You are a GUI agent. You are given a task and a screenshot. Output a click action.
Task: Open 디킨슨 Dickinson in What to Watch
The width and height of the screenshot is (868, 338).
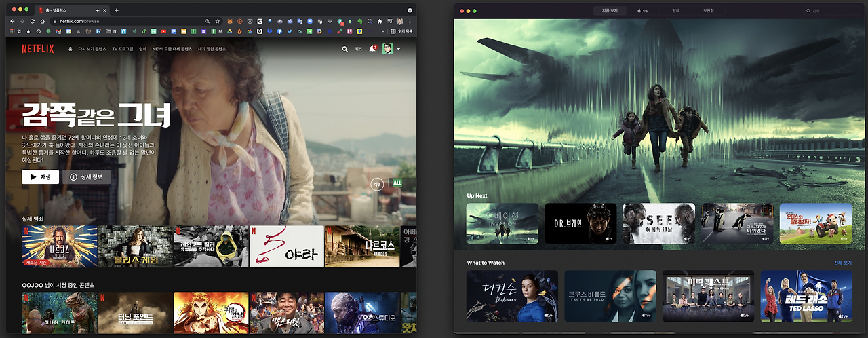click(x=512, y=296)
